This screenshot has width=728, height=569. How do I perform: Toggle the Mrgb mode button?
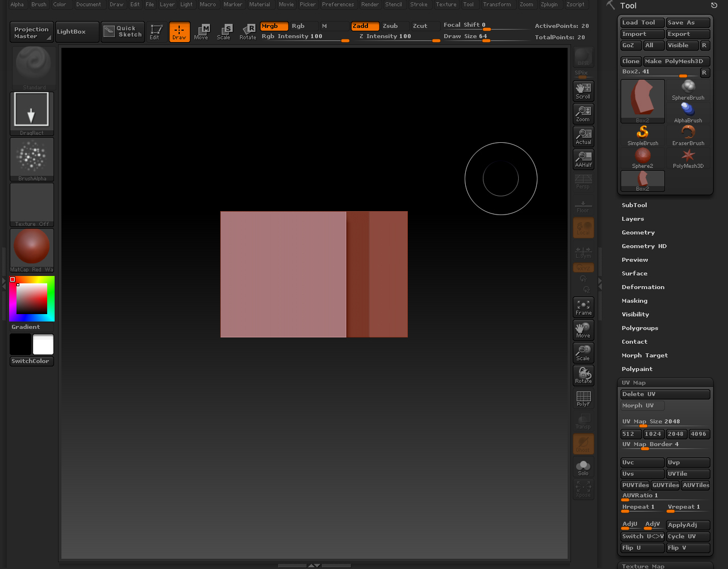click(x=274, y=26)
